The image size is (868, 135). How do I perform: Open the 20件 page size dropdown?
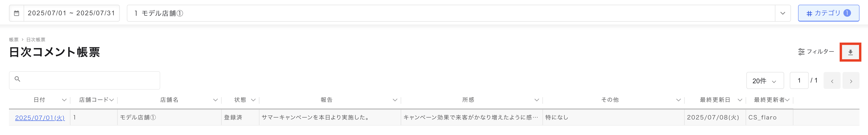pyautogui.click(x=765, y=81)
